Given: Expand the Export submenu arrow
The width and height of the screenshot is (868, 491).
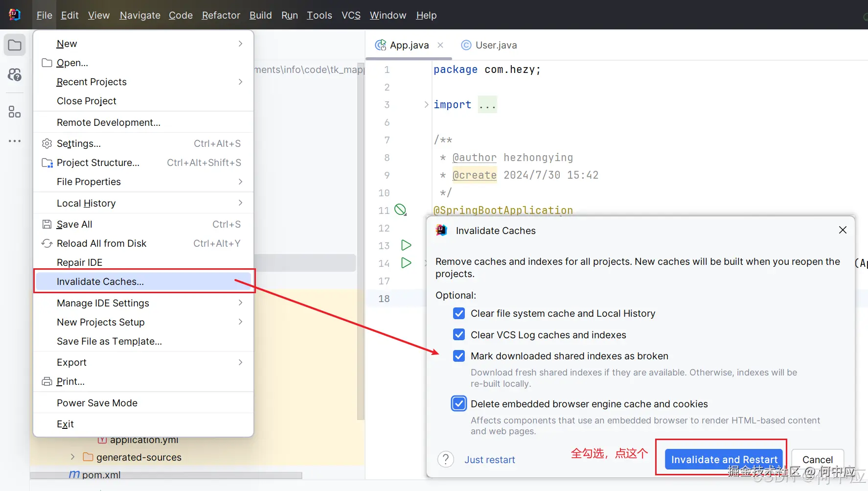Looking at the screenshot, I should click(240, 362).
